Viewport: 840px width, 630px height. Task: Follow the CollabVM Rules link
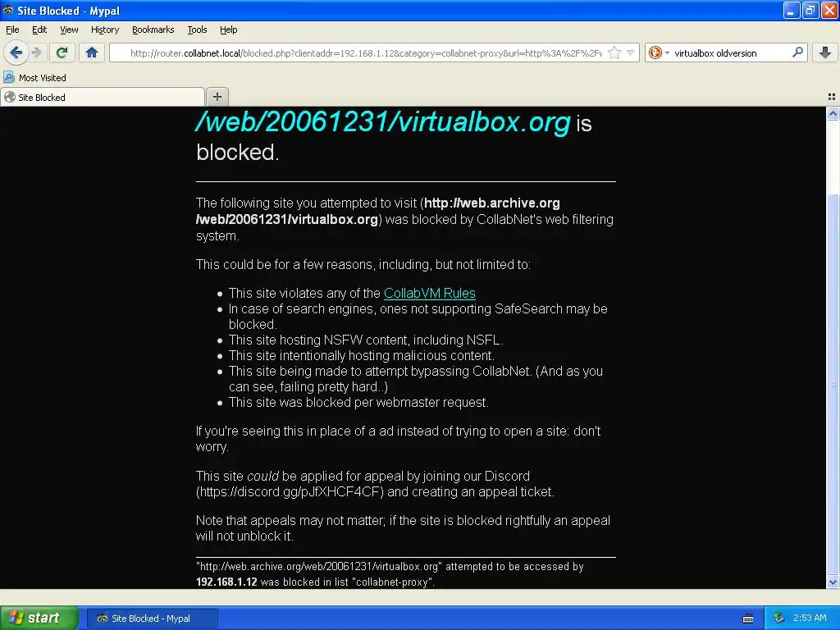(x=430, y=293)
